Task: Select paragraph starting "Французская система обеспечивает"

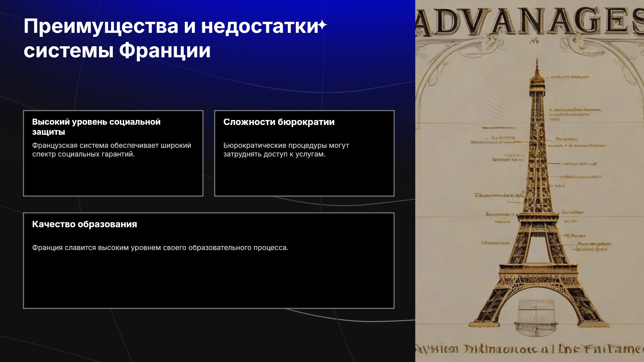Action: [x=112, y=150]
